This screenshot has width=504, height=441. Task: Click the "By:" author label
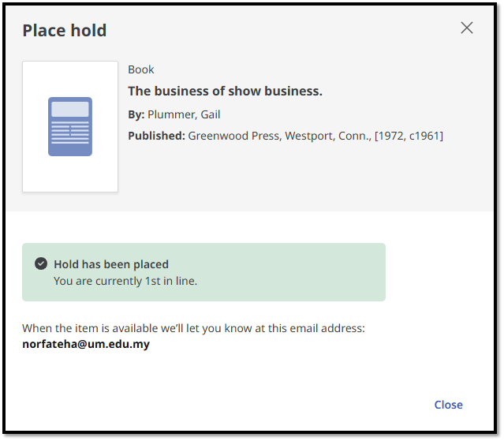(x=136, y=114)
